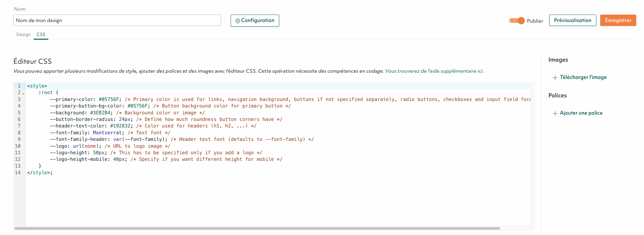Click the editor's horizontal scrollbar thumb
Image resolution: width=644 pixels, height=235 pixels.
click(x=257, y=228)
